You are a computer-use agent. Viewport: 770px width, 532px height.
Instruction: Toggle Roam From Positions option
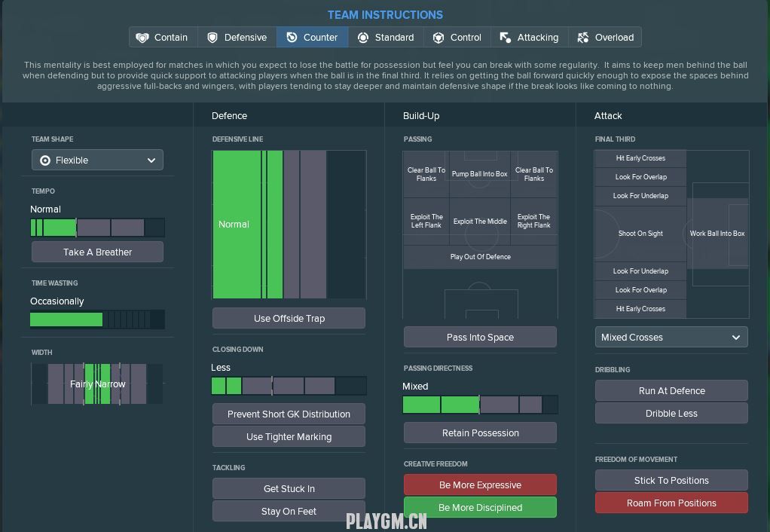pos(671,503)
